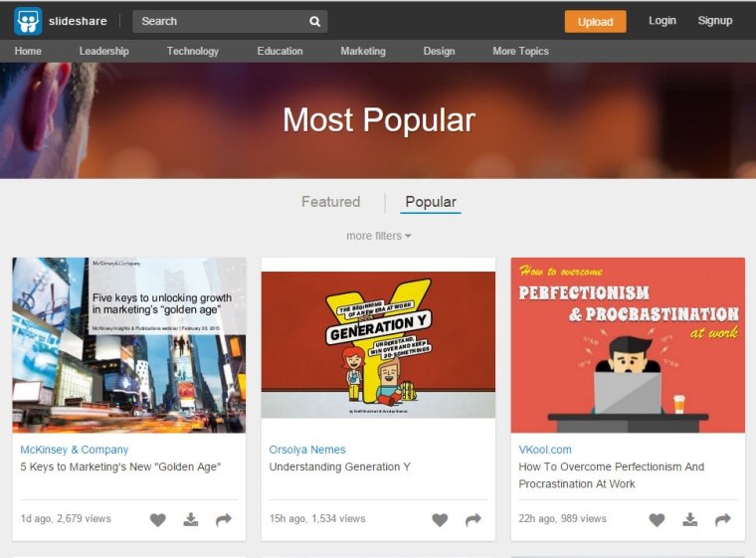Open the 5 Keys to Marketing's New "Golden Age" title
Viewport: 756px width, 558px height.
click(120, 466)
